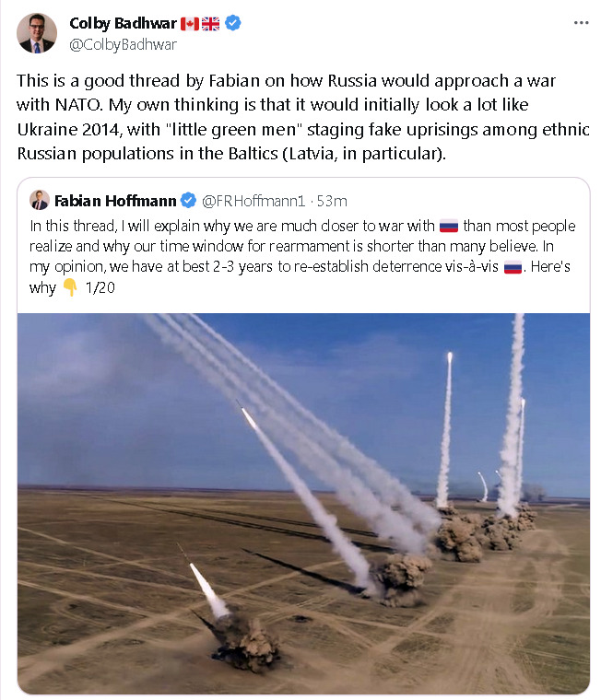
Task: Open the Colby Badhwar display name
Action: pyautogui.click(x=123, y=23)
